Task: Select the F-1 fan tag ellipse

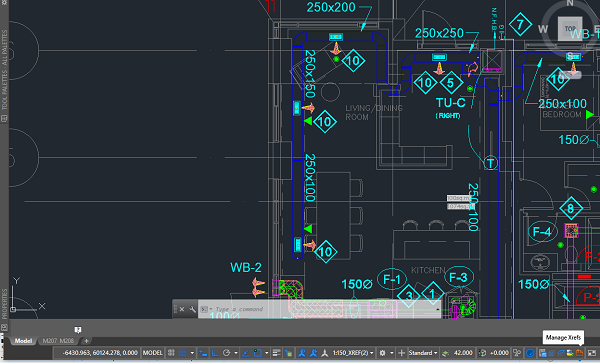Action: [392, 279]
